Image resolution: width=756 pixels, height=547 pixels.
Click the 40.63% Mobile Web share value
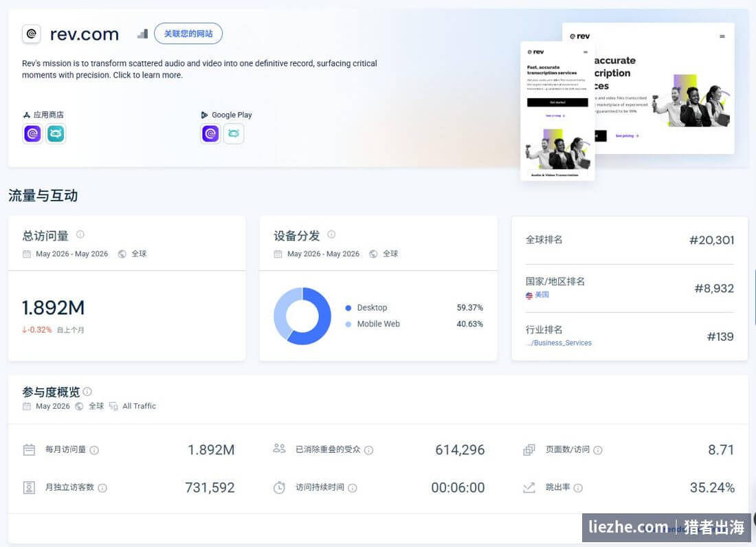coord(469,324)
